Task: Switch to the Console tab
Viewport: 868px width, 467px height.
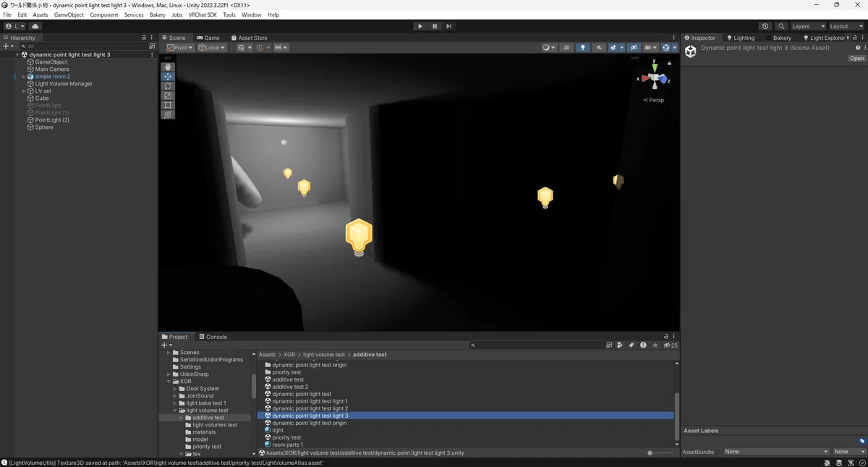Action: point(213,337)
